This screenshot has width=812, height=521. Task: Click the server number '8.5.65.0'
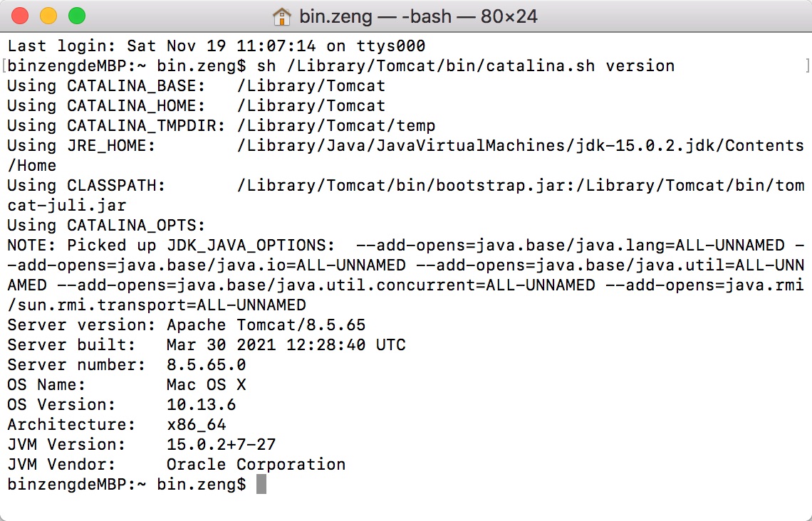(206, 364)
